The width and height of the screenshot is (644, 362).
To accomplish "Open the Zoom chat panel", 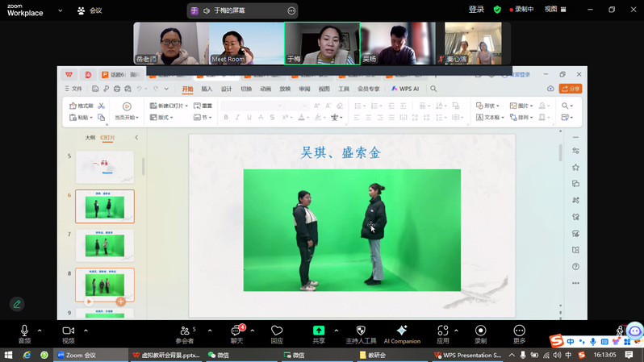I will (x=237, y=331).
